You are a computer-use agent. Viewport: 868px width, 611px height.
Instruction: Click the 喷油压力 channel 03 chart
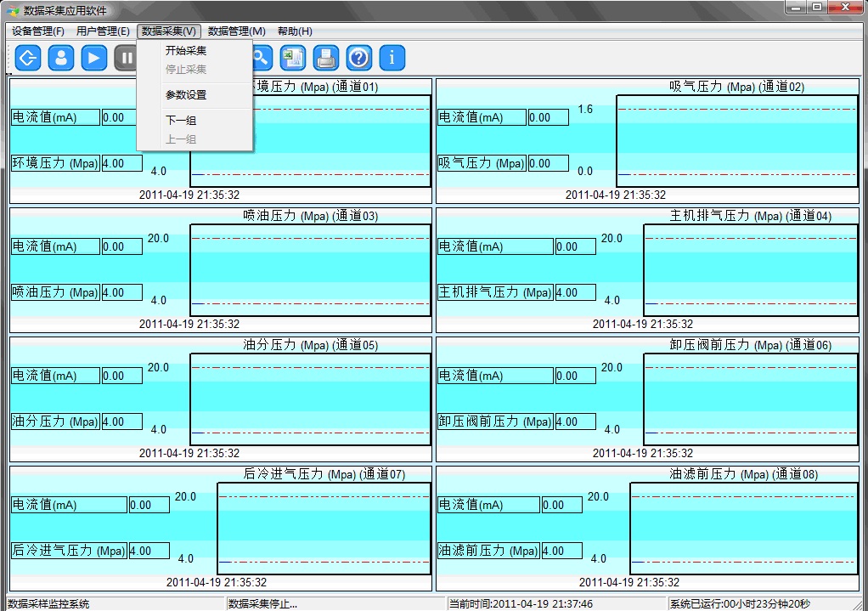[x=311, y=270]
